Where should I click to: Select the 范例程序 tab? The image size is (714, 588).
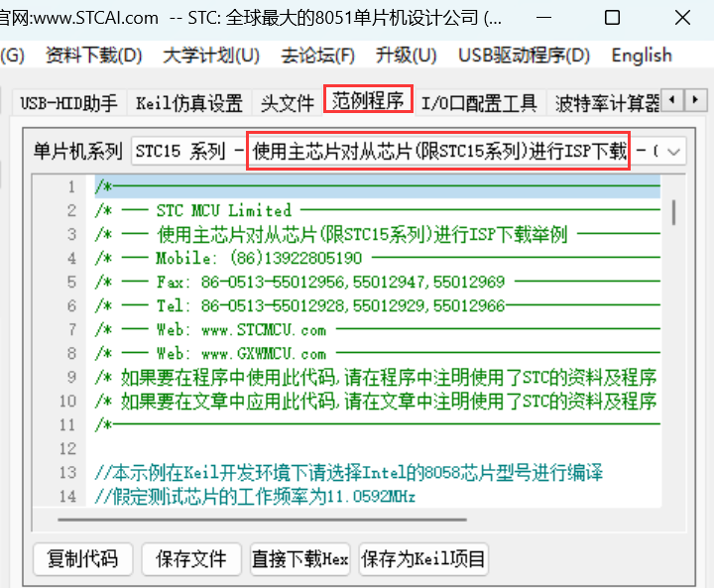click(368, 100)
